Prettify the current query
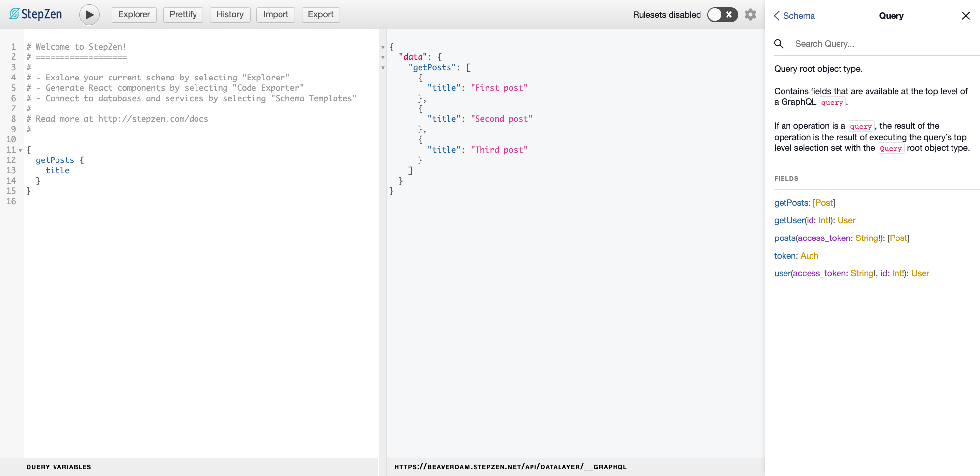This screenshot has height=476, width=980. click(x=183, y=14)
